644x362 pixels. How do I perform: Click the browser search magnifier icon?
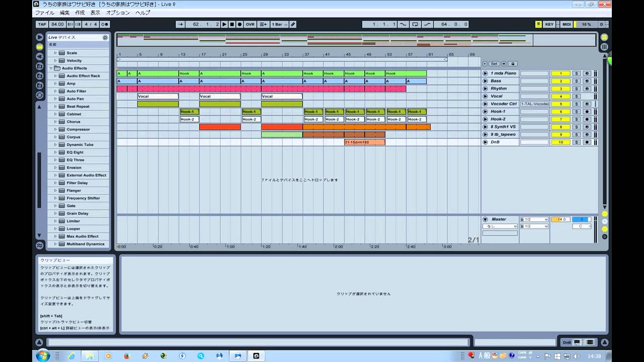pos(105,37)
